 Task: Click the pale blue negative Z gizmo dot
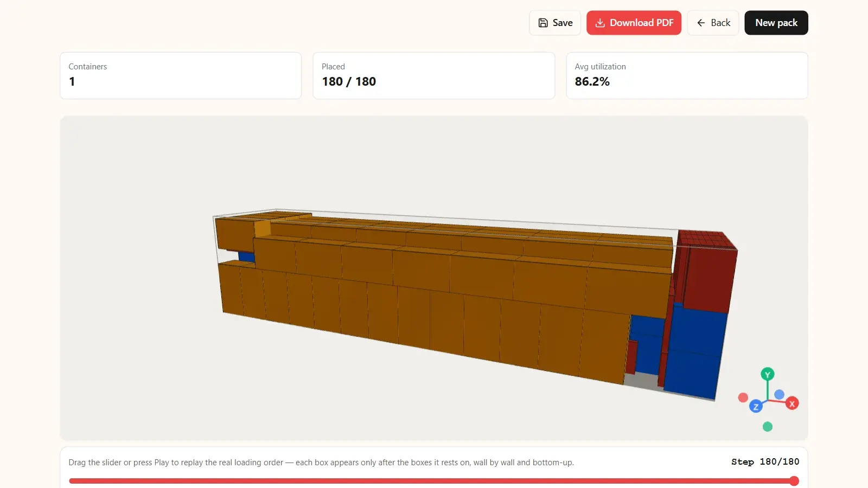click(x=780, y=394)
